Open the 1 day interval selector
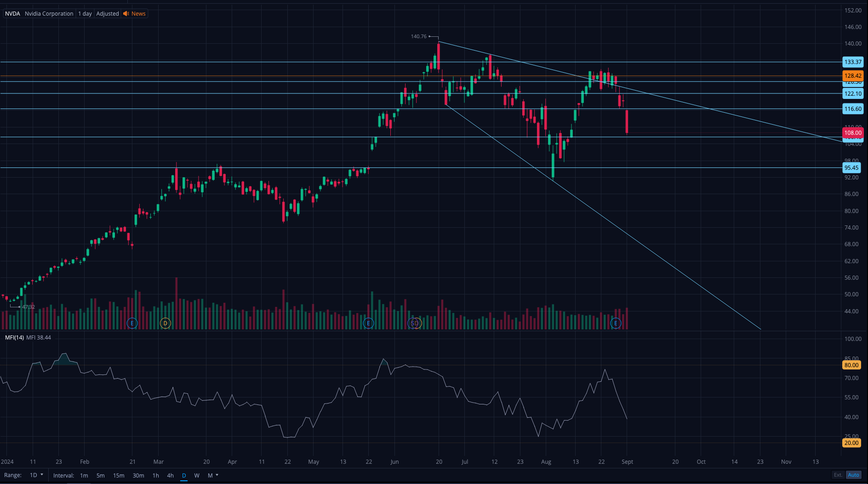Image resolution: width=868 pixels, height=484 pixels. (x=85, y=14)
